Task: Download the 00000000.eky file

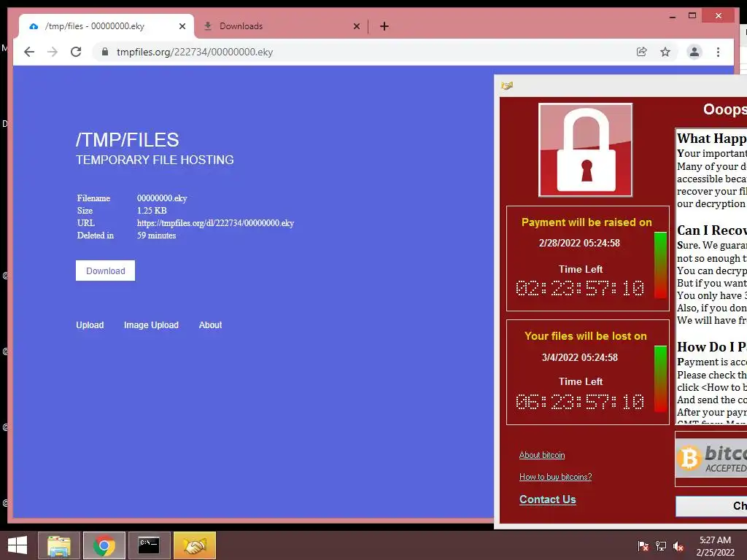Action: click(105, 271)
